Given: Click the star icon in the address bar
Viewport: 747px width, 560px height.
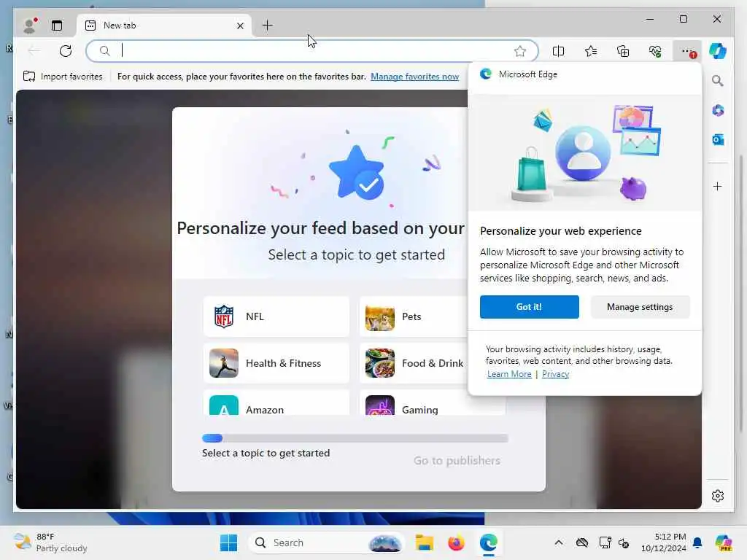Looking at the screenshot, I should coord(519,51).
